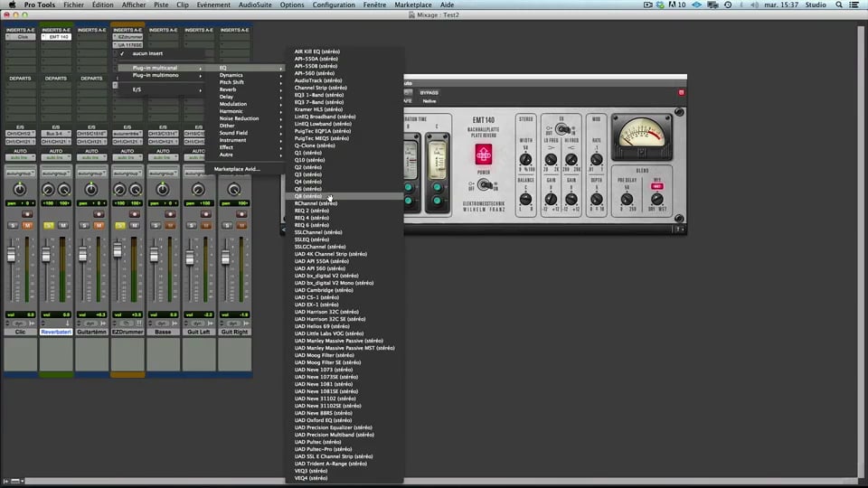Screen dimensions: 868x488
Task: Click the PRE DELAY knob on EMT 140
Action: 627,199
